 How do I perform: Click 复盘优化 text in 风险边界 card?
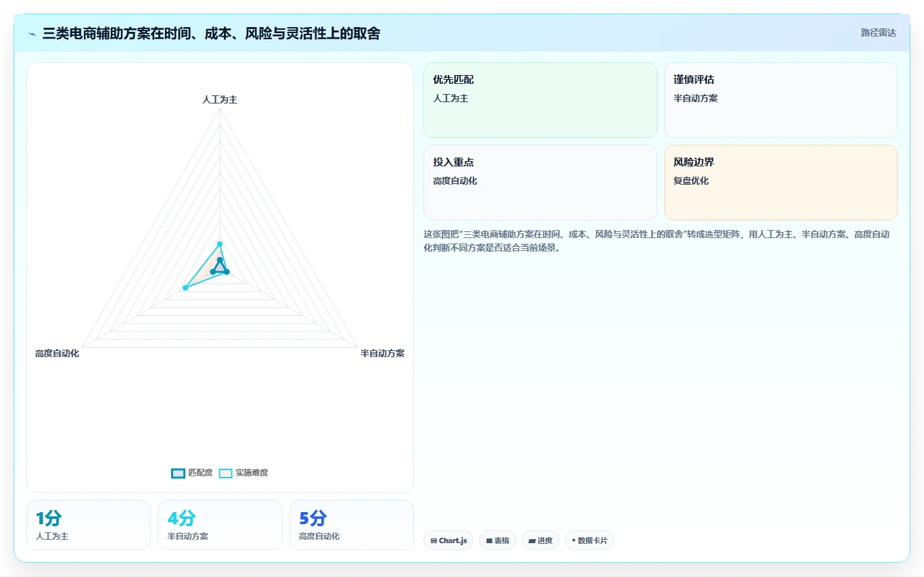click(691, 181)
